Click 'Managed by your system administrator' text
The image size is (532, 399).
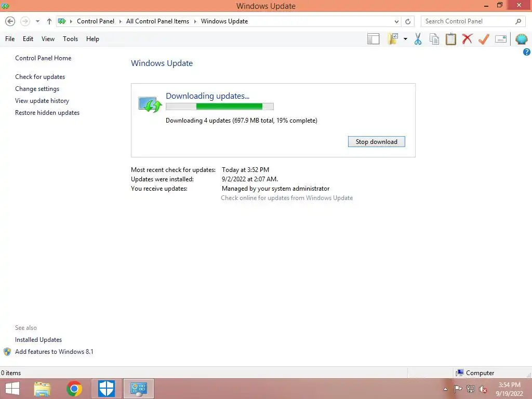[x=275, y=189]
